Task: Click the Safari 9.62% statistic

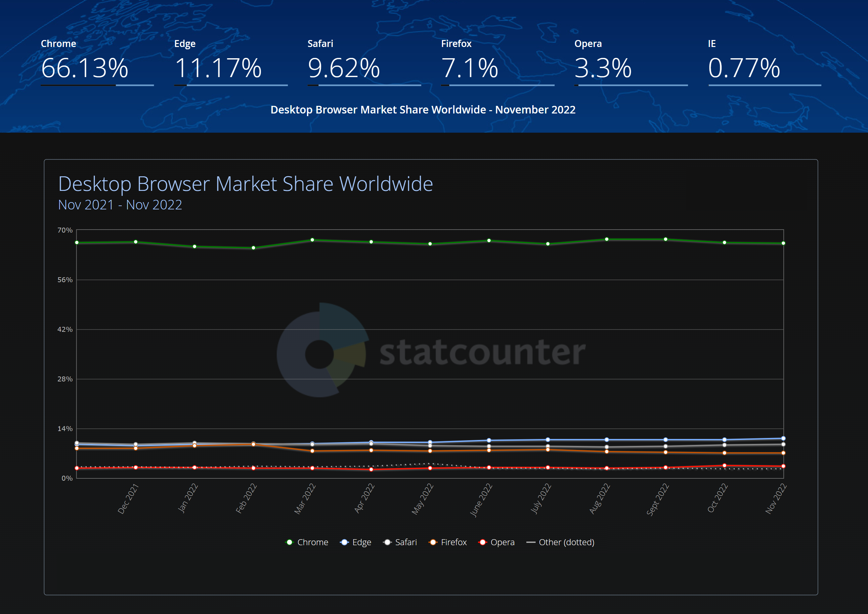Action: coord(344,68)
